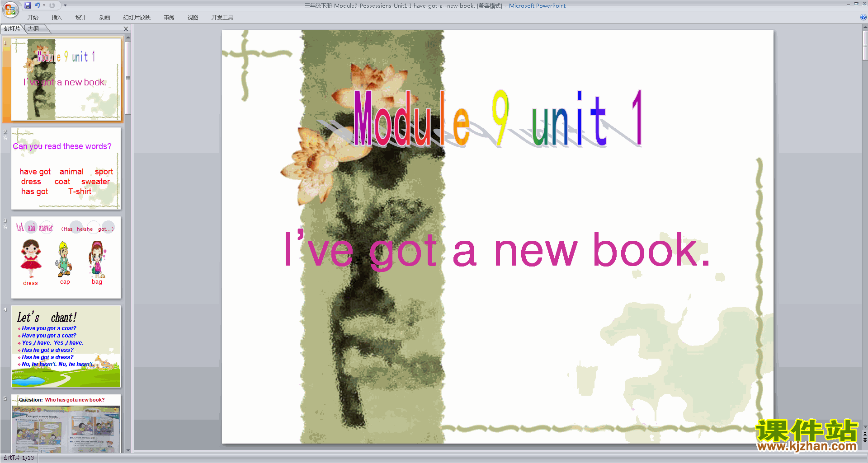Select slide 3 'Ask and answer' thumbnail
This screenshot has height=463, width=868.
pos(66,257)
